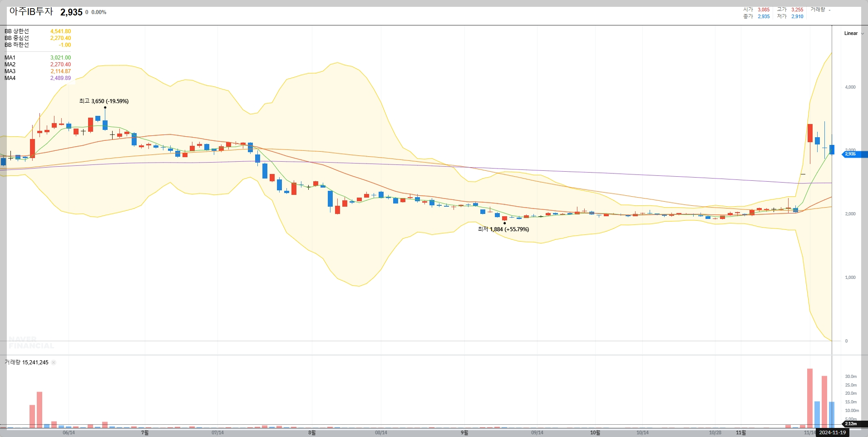
Task: Click the 2024-11-19 crosshair date label
Action: tap(833, 432)
